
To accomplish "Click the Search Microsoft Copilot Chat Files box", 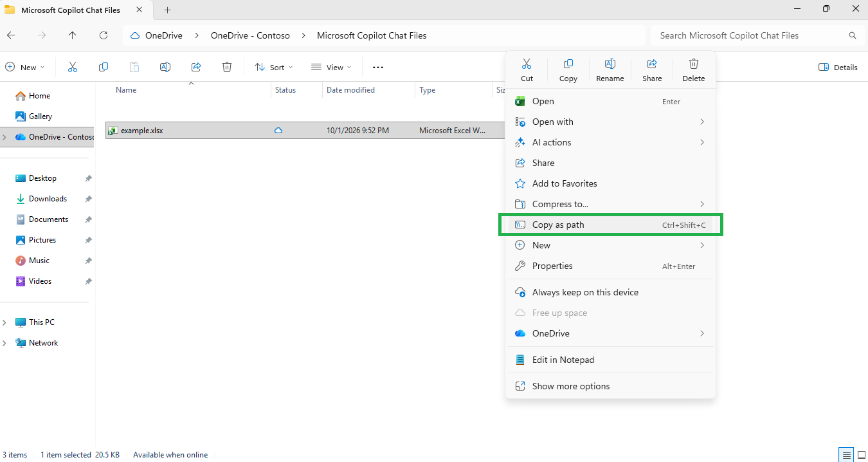I will (756, 35).
